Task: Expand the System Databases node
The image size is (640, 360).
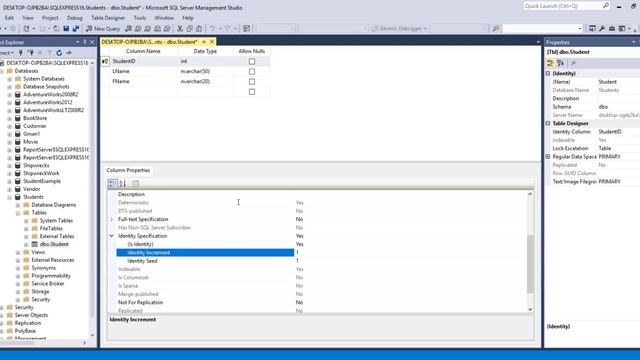Action: [9, 79]
